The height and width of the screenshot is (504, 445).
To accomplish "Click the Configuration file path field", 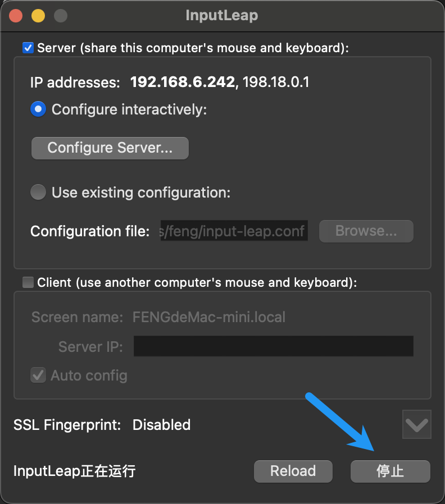I will 234,231.
